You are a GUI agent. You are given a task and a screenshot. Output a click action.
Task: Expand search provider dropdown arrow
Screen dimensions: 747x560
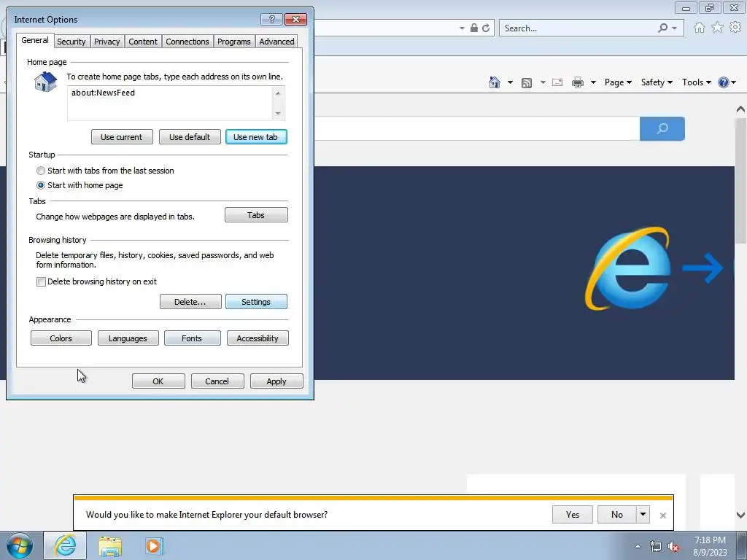click(x=674, y=28)
